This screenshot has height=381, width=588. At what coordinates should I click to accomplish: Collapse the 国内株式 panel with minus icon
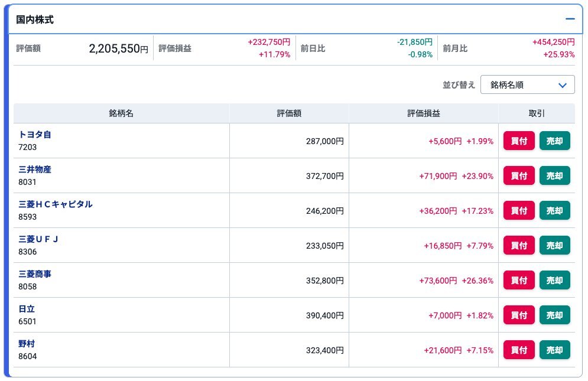point(570,19)
